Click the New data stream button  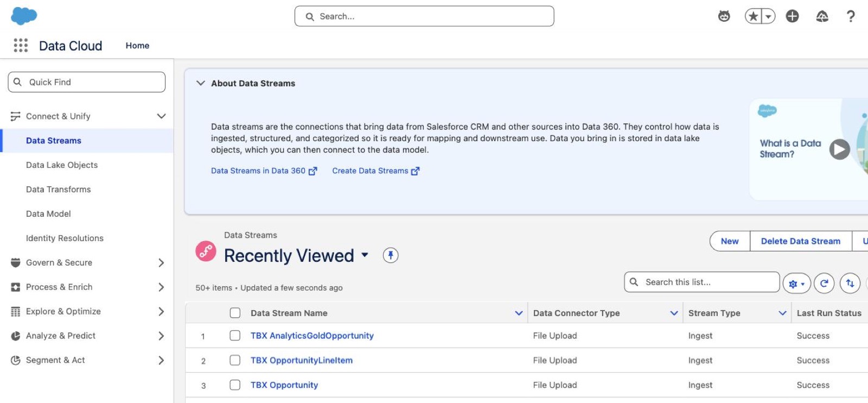730,241
